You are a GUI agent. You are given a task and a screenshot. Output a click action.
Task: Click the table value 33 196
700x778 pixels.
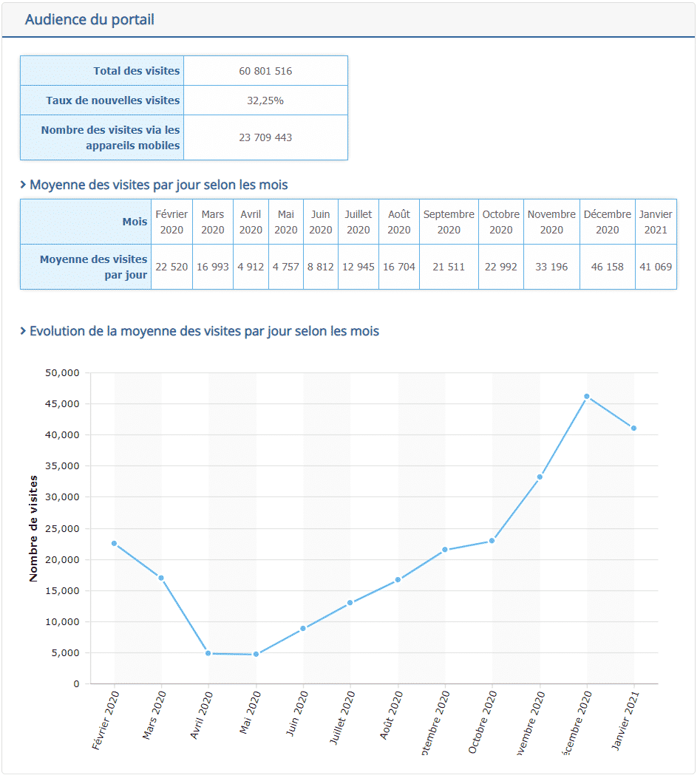[551, 267]
